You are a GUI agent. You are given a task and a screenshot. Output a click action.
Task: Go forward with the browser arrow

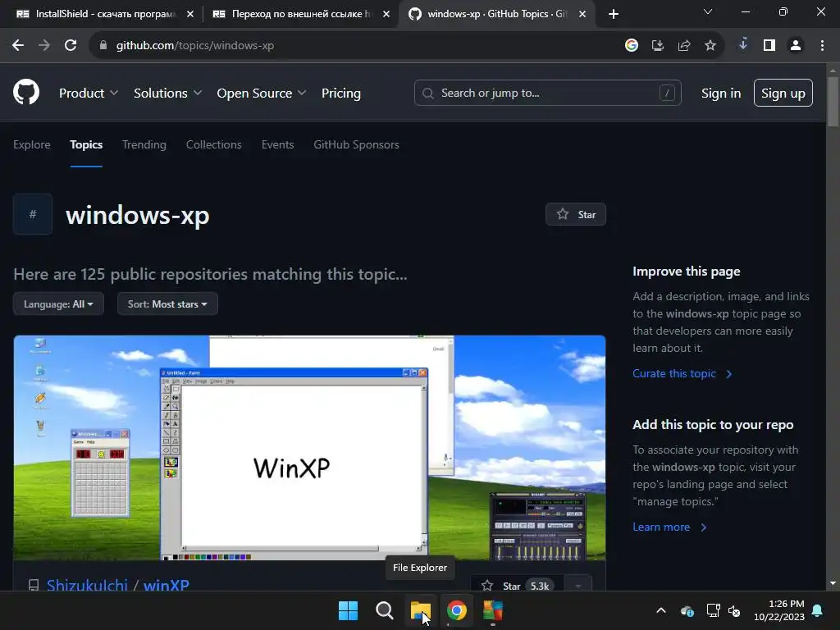coord(44,46)
